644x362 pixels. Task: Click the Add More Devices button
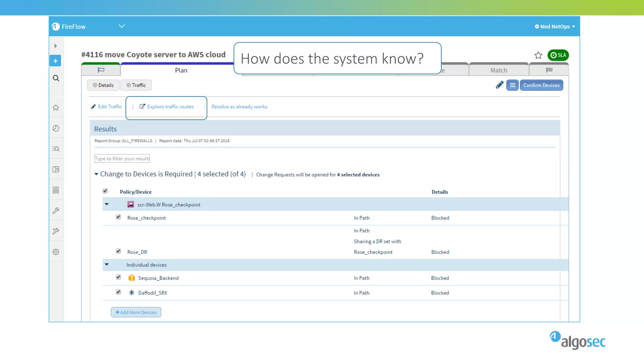point(136,312)
